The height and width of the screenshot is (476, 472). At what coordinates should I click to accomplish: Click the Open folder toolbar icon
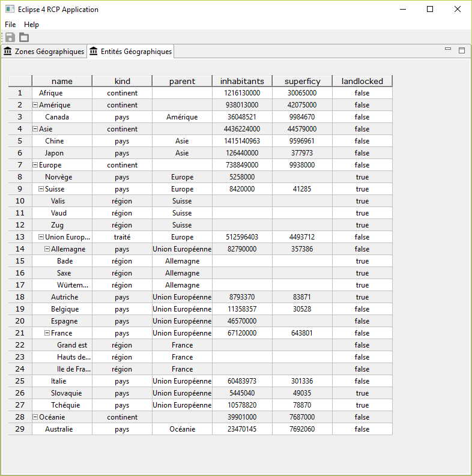click(x=24, y=37)
